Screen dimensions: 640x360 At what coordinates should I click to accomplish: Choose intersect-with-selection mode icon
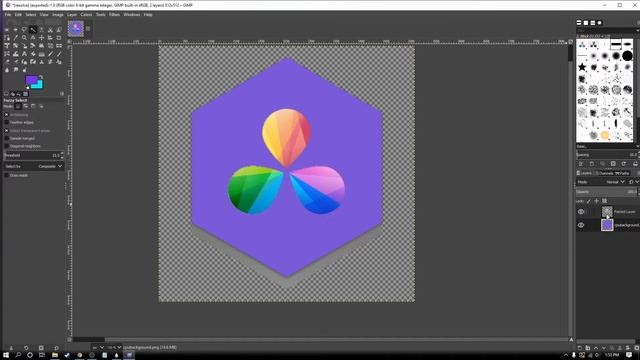[x=41, y=106]
